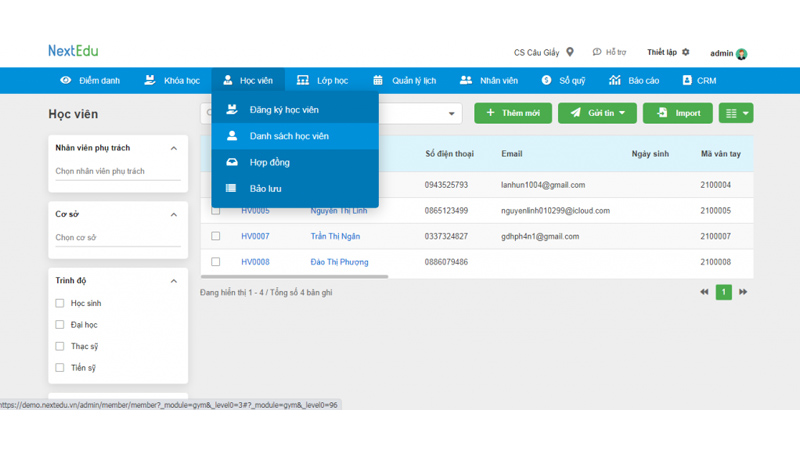The image size is (800, 450).
Task: Tick the Thạc sỹ checkbox
Action: [x=60, y=346]
